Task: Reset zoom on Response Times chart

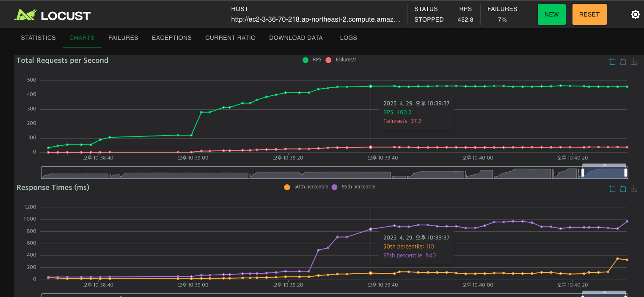Action: (x=623, y=189)
